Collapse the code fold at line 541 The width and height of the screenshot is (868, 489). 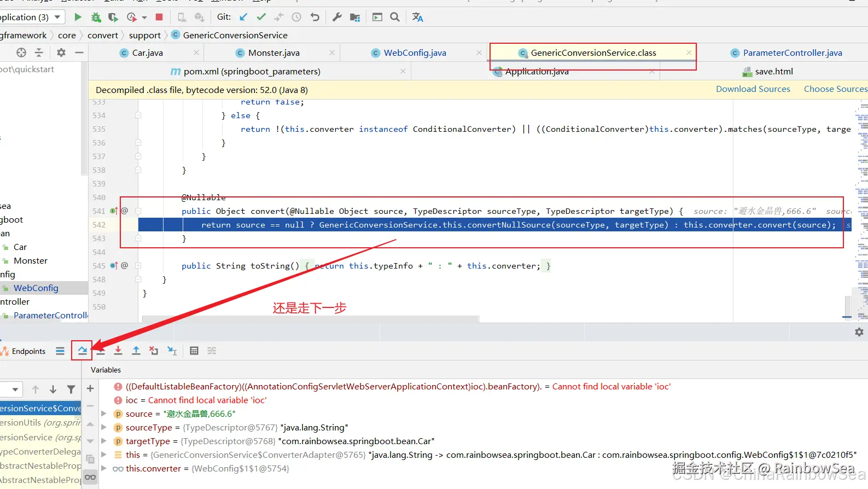point(138,211)
